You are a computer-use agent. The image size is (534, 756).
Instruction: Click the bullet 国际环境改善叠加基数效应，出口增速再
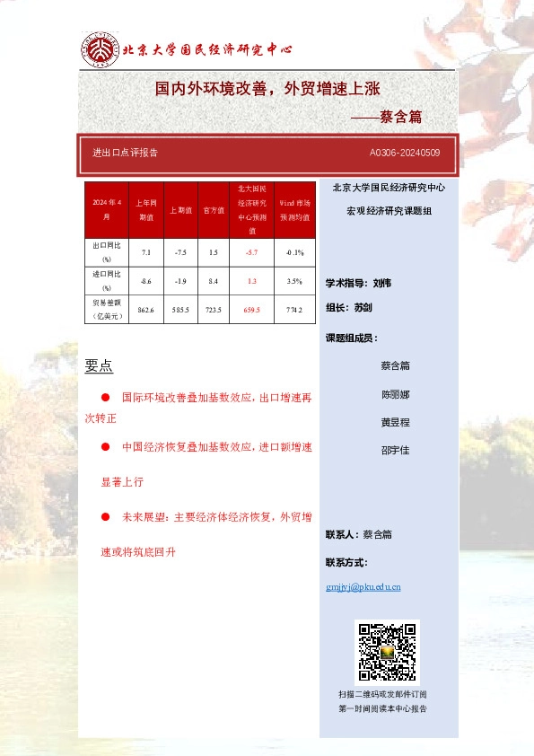217,398
